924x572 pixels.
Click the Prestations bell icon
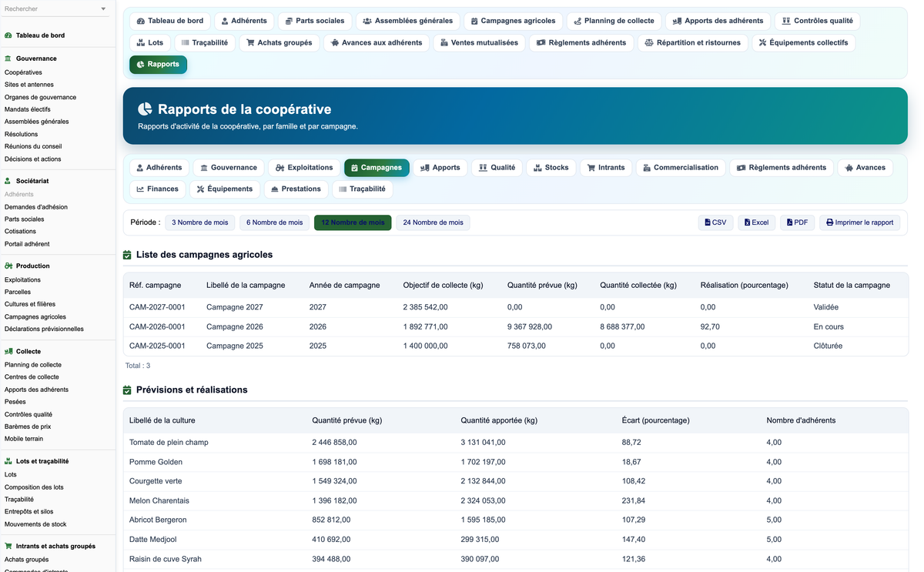(x=275, y=189)
